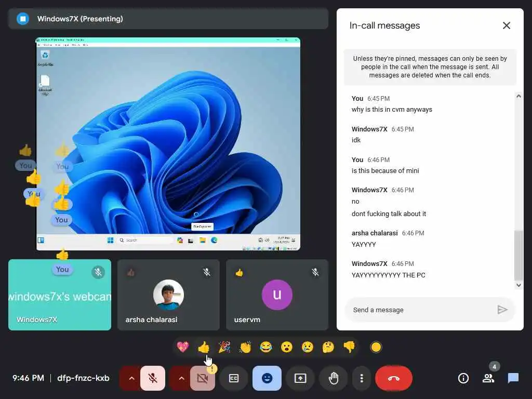This screenshot has width=532, height=399.
Task: Toggle raise hand
Action: (334, 378)
